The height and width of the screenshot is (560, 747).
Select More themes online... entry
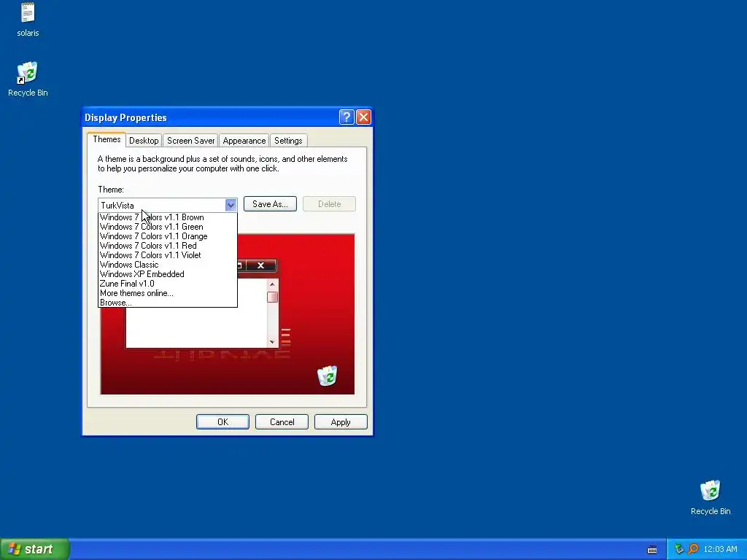coord(167,293)
